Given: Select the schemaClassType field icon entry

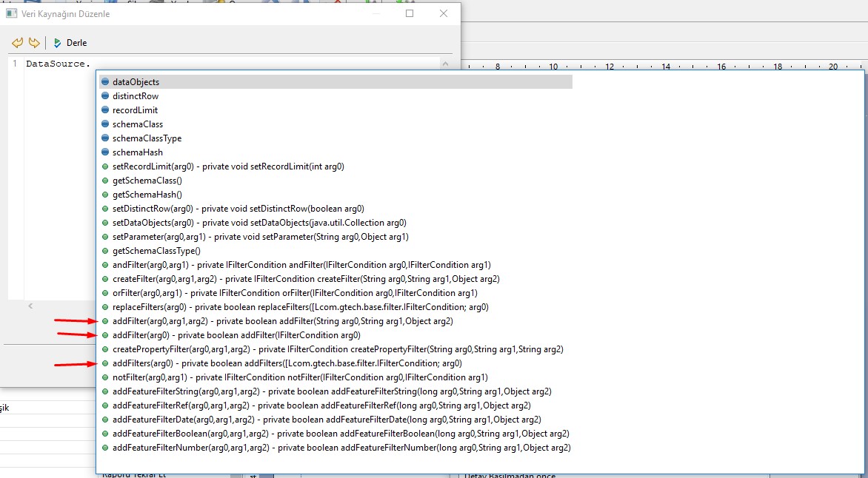Looking at the screenshot, I should point(105,138).
